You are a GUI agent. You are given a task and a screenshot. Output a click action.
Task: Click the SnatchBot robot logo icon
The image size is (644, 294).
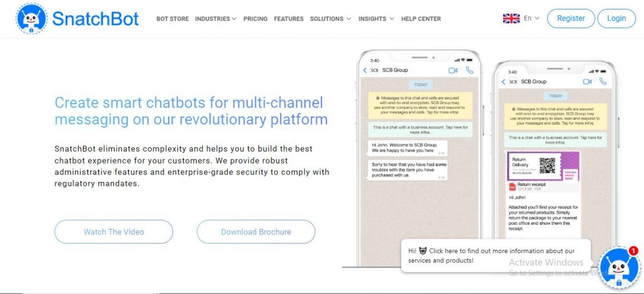[x=31, y=18]
